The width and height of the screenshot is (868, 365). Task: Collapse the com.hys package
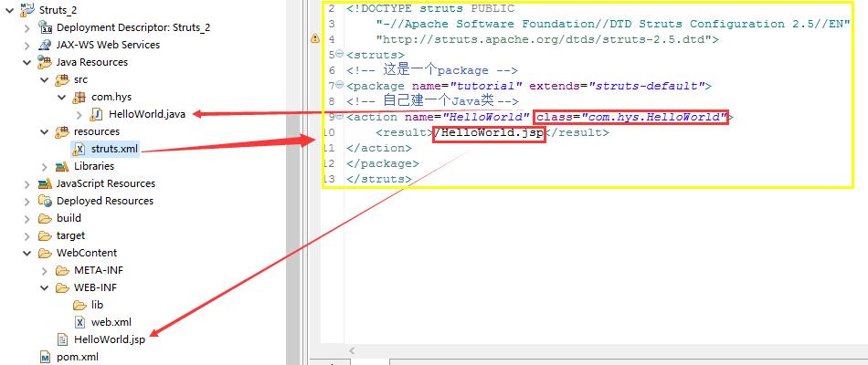[x=62, y=97]
